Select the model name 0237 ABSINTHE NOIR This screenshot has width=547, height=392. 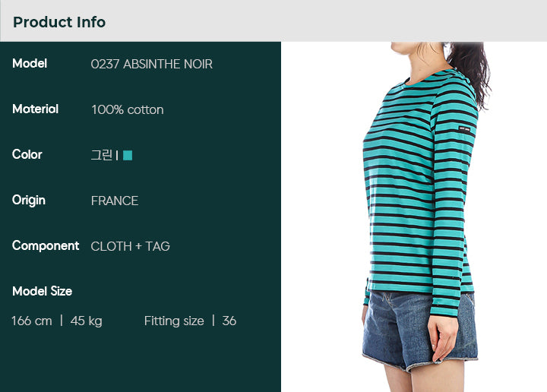(151, 64)
